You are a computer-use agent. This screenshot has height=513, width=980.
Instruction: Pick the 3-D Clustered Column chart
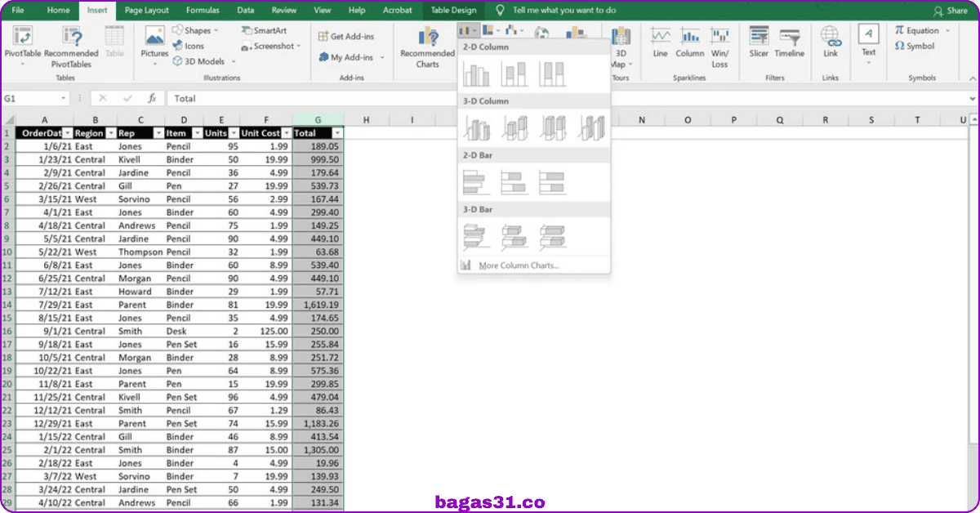tap(476, 127)
